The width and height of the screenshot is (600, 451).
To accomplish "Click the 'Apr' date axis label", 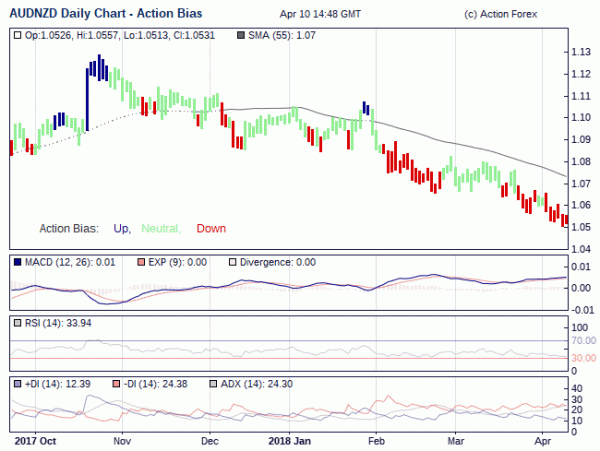I will click(x=543, y=441).
